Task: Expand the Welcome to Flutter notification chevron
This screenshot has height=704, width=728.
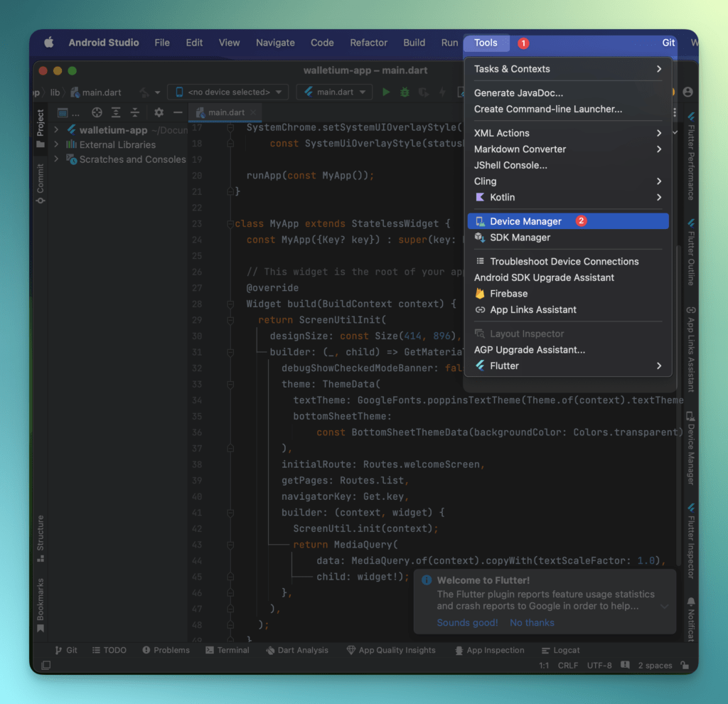Action: pos(665,606)
